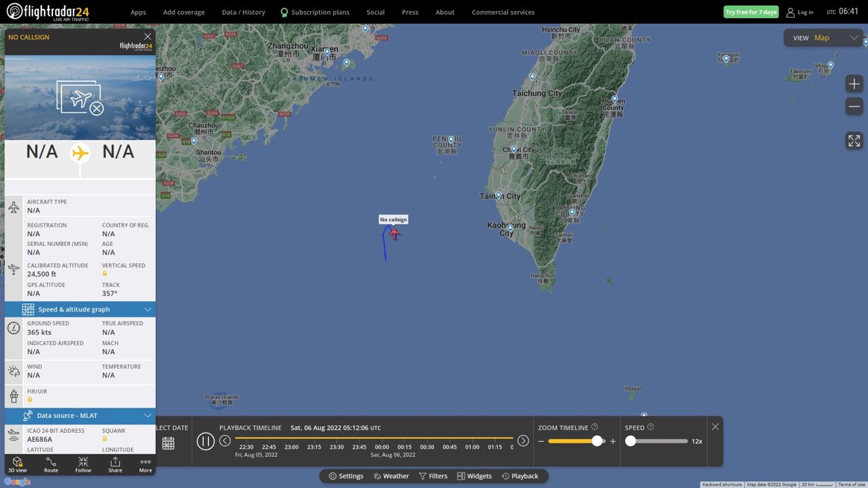Jump to 23:00 on playback timeline
This screenshot has height=488, width=868.
[x=291, y=447]
